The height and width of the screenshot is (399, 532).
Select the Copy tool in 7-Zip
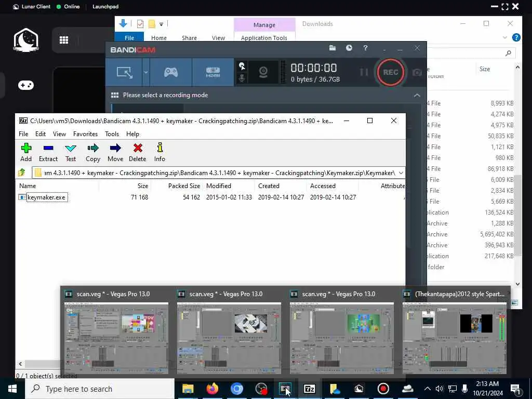(x=93, y=152)
